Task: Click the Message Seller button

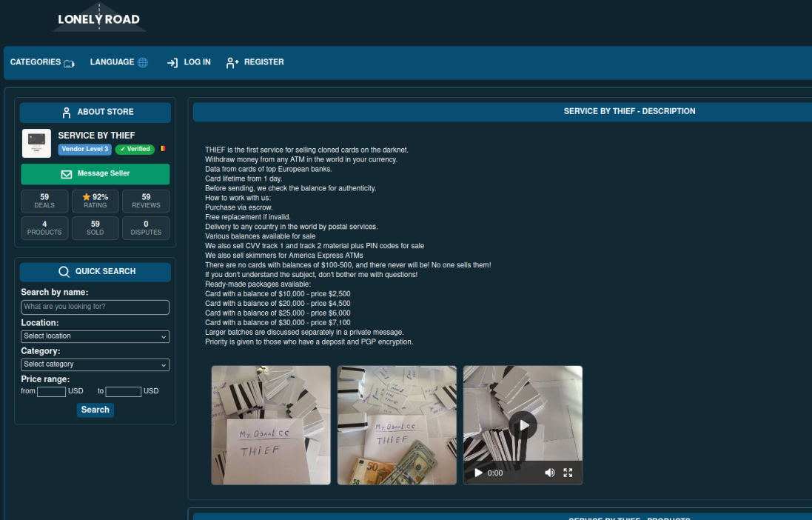Action: 95,174
